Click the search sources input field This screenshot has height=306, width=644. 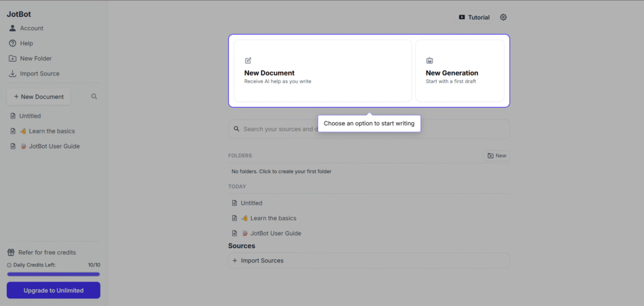pyautogui.click(x=277, y=129)
